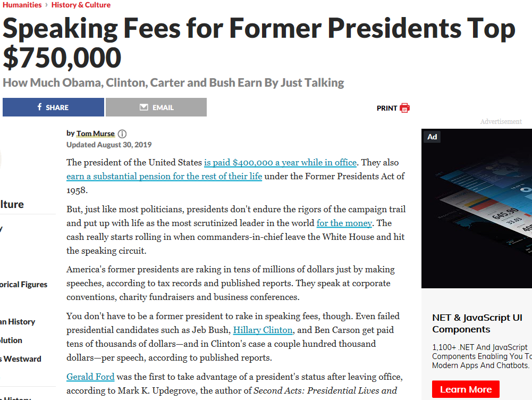Screen dimensions: 532x400
Task: Click the dashboard ad image
Action: [x=477, y=209]
